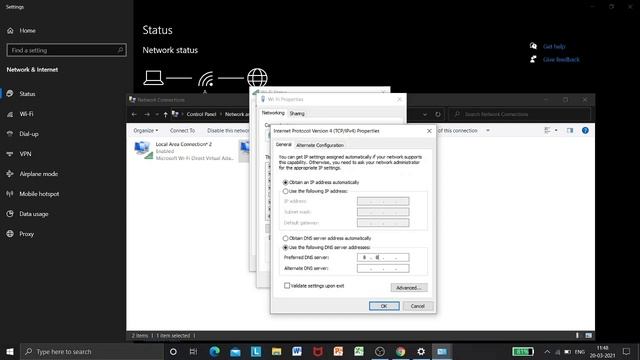Viewport: 640px width, 360px height.
Task: Open notification center icon
Action: pyautogui.click(x=627, y=351)
